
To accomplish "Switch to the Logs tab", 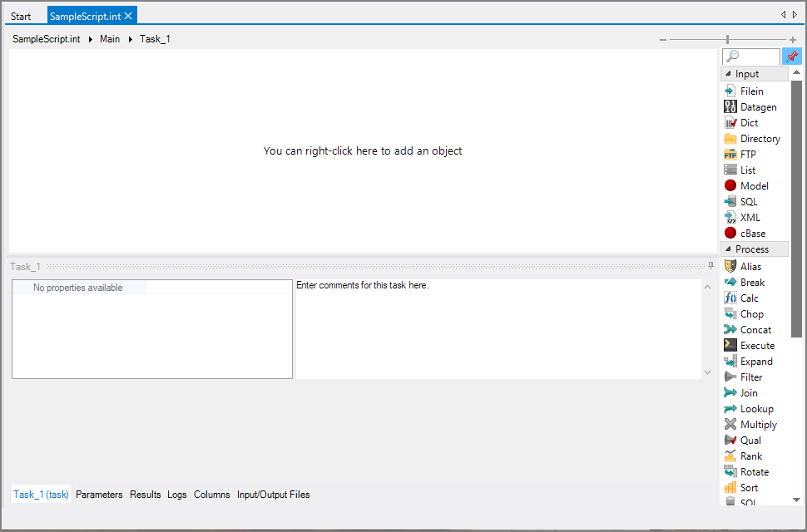I will [176, 495].
